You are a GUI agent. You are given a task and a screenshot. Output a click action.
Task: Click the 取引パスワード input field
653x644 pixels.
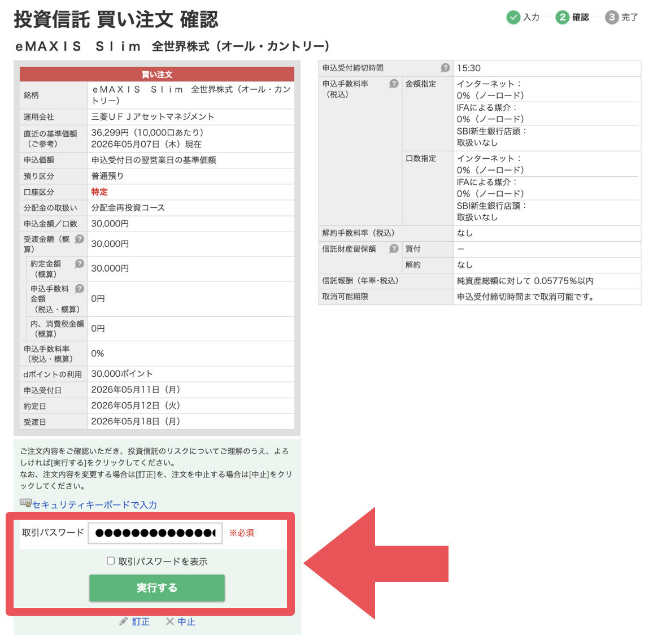coord(155,533)
